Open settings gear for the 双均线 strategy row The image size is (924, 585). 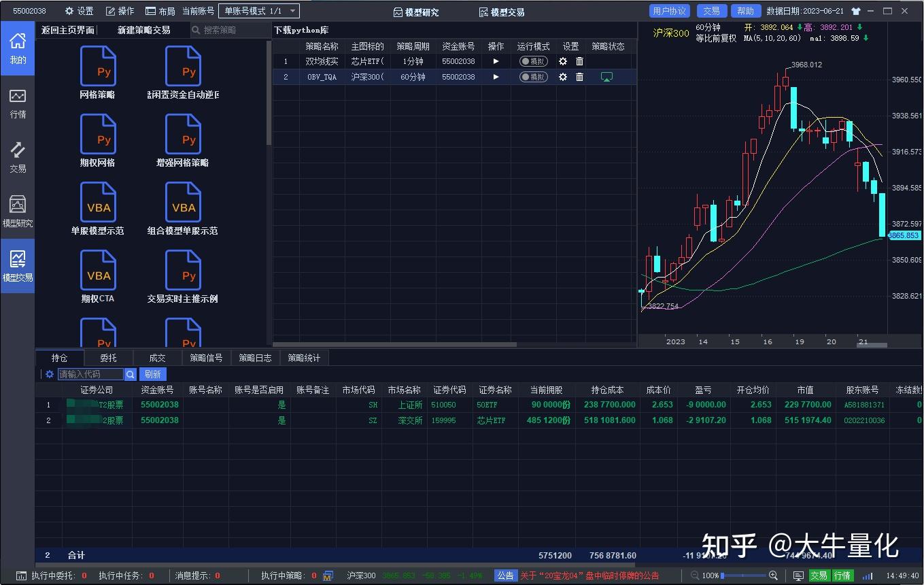[x=562, y=61]
